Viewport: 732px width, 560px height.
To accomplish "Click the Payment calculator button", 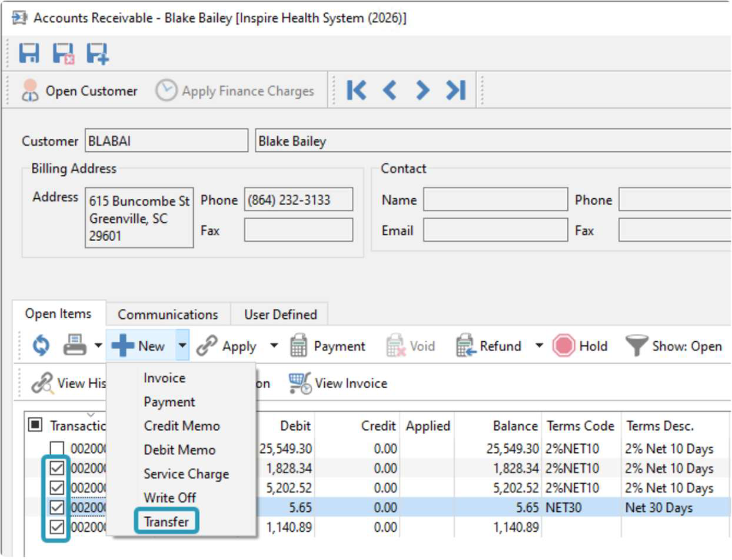I will [x=328, y=346].
